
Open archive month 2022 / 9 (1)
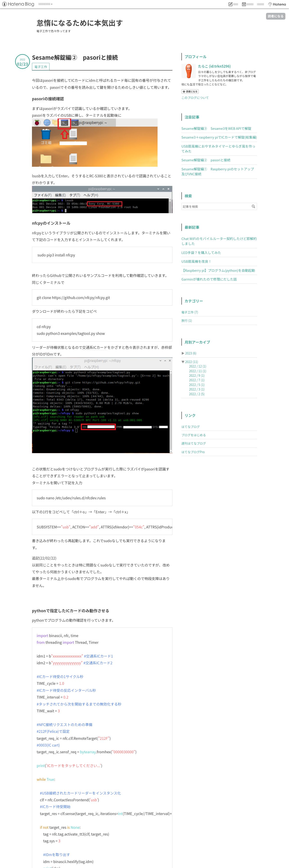(196, 376)
